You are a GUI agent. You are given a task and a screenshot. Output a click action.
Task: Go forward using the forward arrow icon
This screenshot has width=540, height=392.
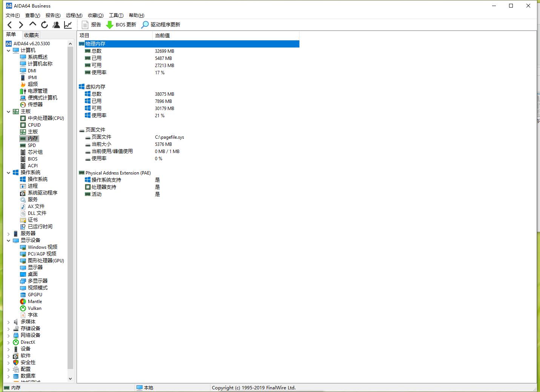tap(21, 25)
